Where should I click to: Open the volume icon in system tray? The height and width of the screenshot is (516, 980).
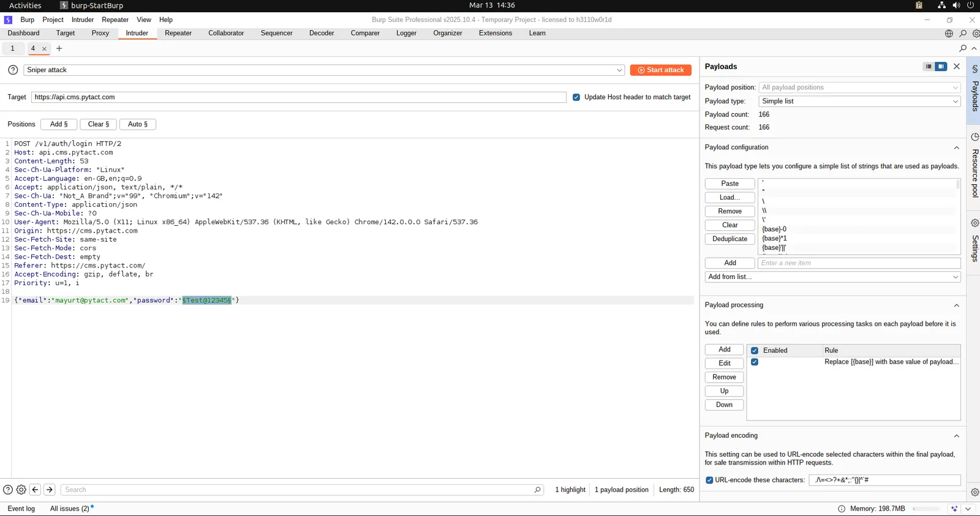(956, 6)
